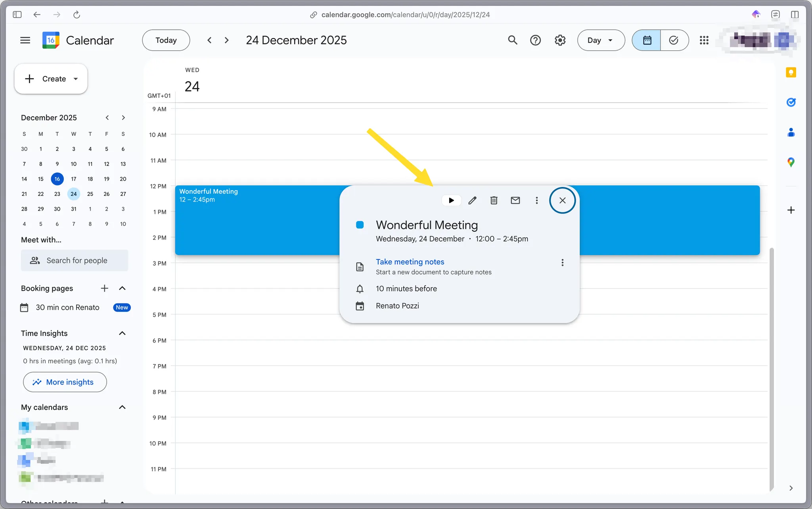The width and height of the screenshot is (812, 509).
Task: Open Google apps grid launcher
Action: pos(704,40)
